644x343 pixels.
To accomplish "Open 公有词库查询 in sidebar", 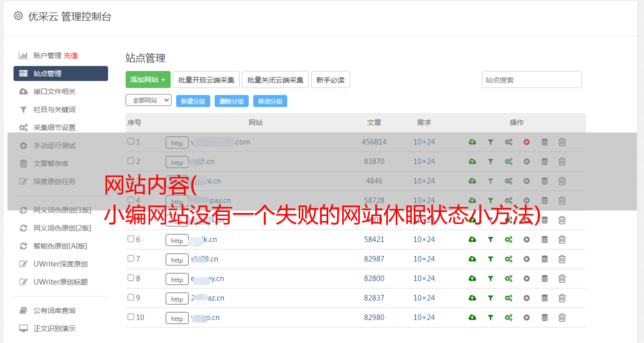I will [x=55, y=310].
